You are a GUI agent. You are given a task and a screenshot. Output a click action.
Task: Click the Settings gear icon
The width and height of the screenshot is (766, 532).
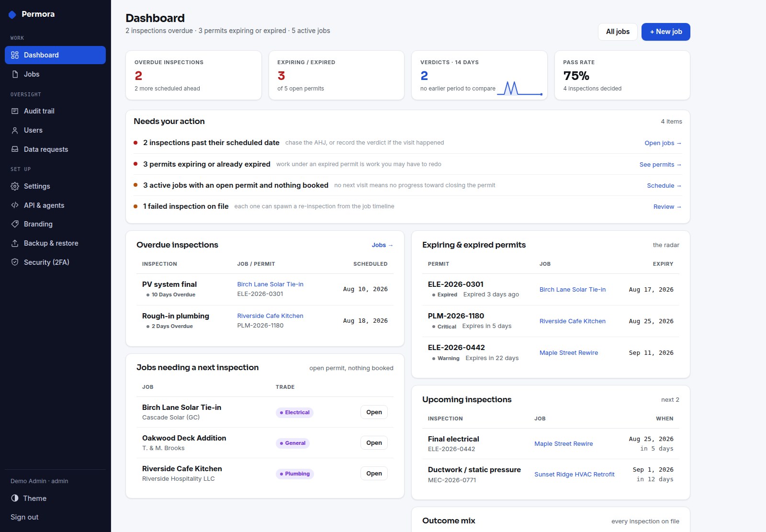[x=15, y=186]
